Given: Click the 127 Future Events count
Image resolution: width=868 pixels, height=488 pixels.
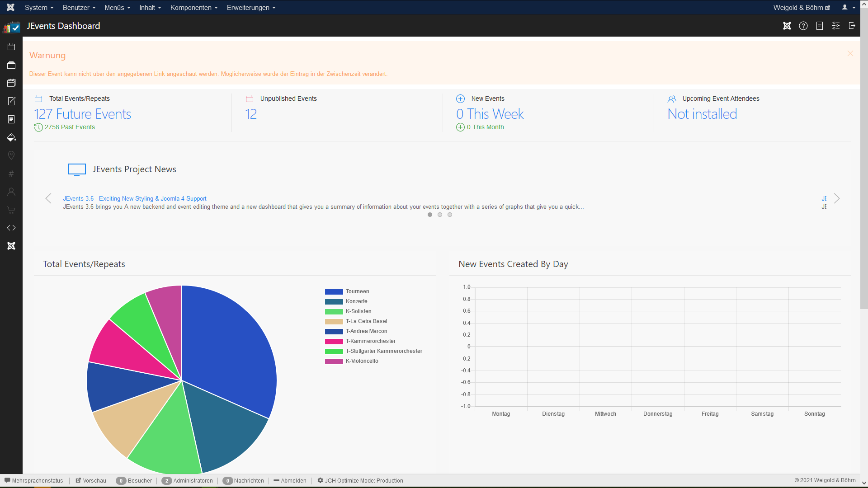Looking at the screenshot, I should click(x=83, y=114).
